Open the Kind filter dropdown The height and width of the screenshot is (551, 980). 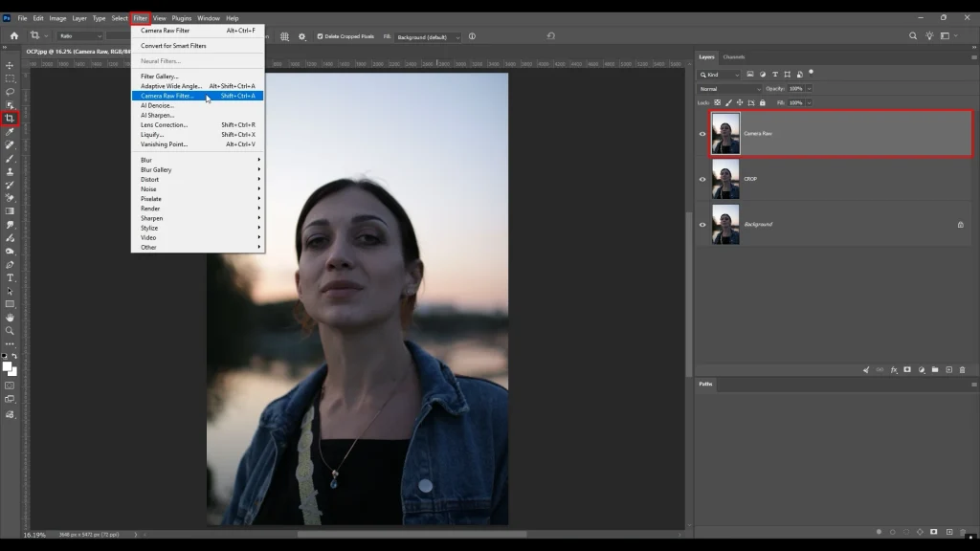[x=720, y=75]
